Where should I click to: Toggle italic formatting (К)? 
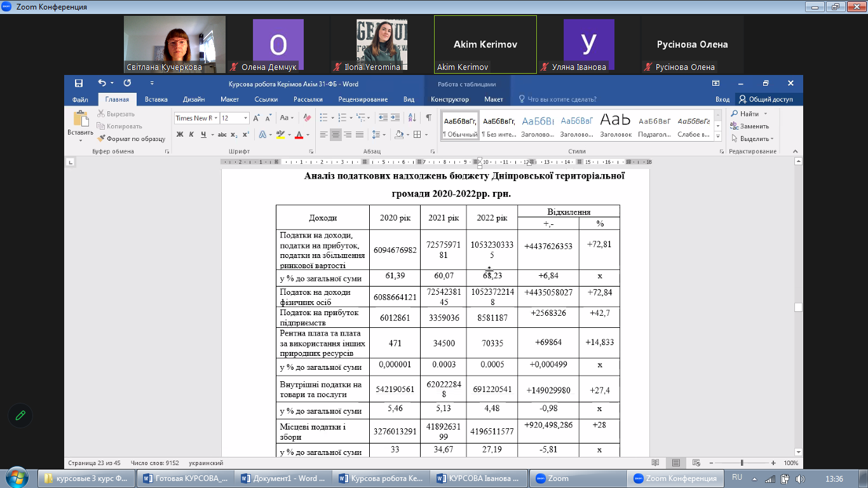(192, 135)
